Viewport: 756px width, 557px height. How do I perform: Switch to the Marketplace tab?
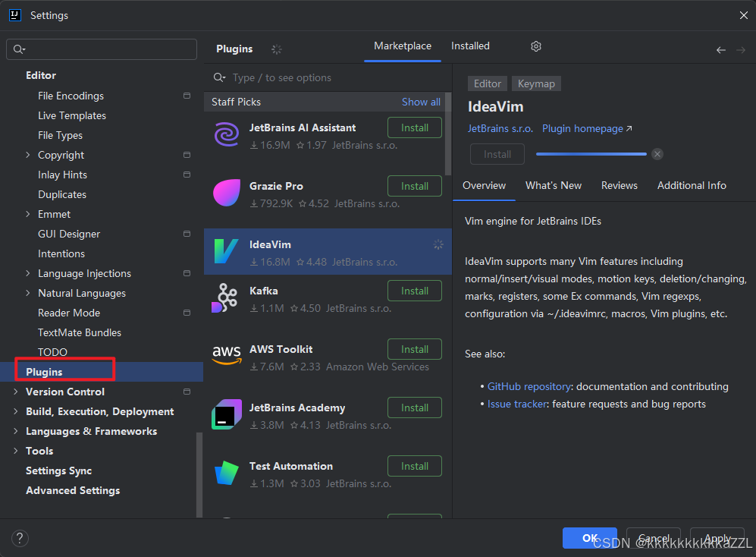(x=403, y=46)
